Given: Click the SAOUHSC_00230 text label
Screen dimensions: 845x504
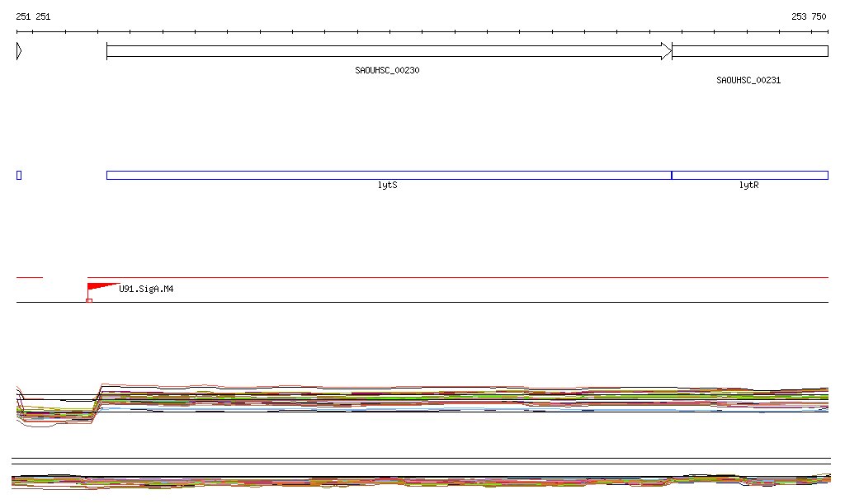Looking at the screenshot, I should [387, 70].
